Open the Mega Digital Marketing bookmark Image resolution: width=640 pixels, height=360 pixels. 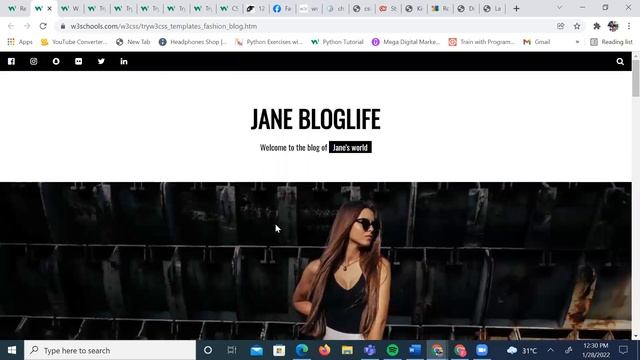(x=406, y=42)
